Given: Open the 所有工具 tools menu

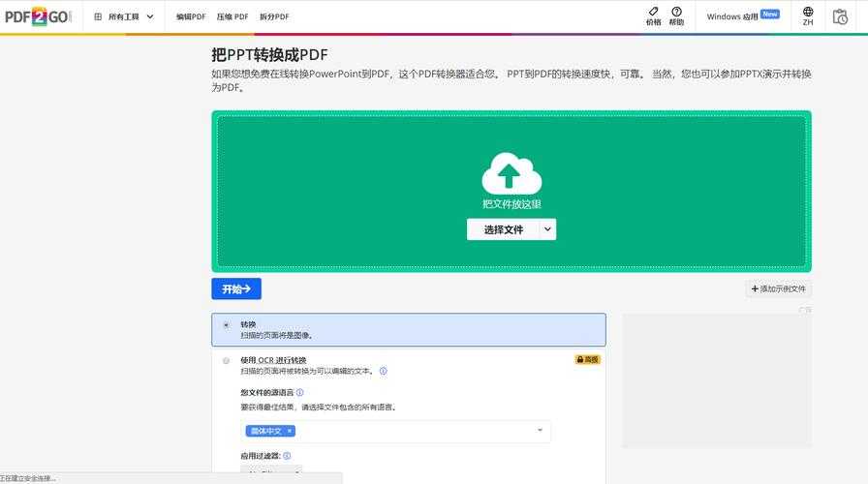Looking at the screenshot, I should point(124,16).
